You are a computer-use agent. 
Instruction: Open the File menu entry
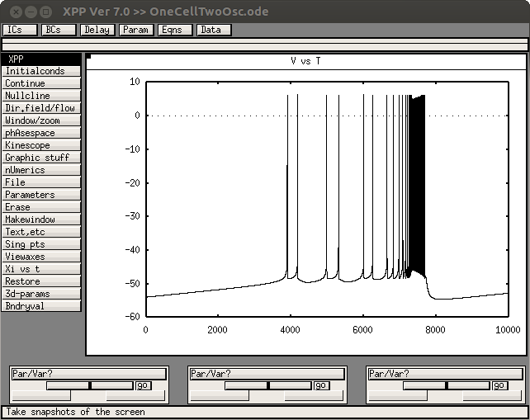point(41,182)
